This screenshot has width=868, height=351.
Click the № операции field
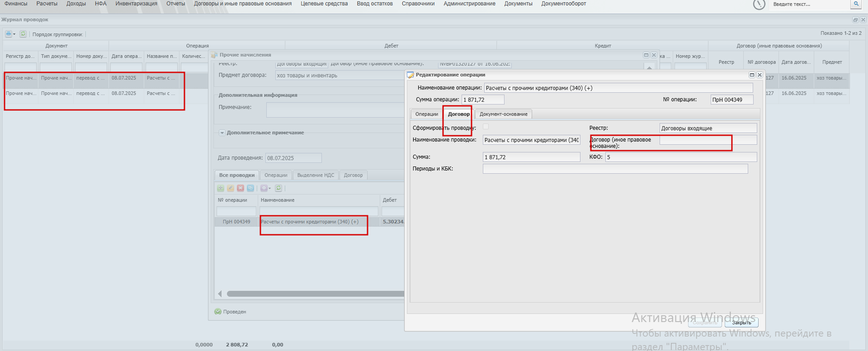tap(732, 100)
